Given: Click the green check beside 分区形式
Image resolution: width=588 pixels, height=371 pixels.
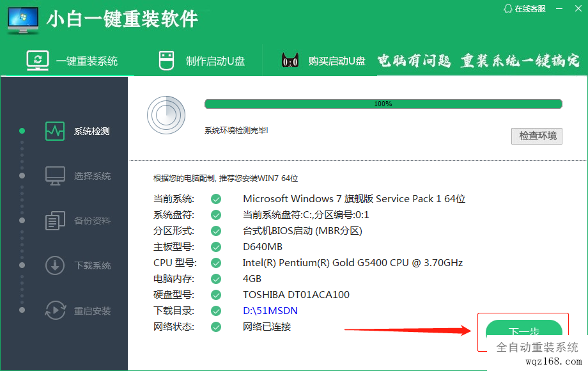Looking at the screenshot, I should point(216,231).
